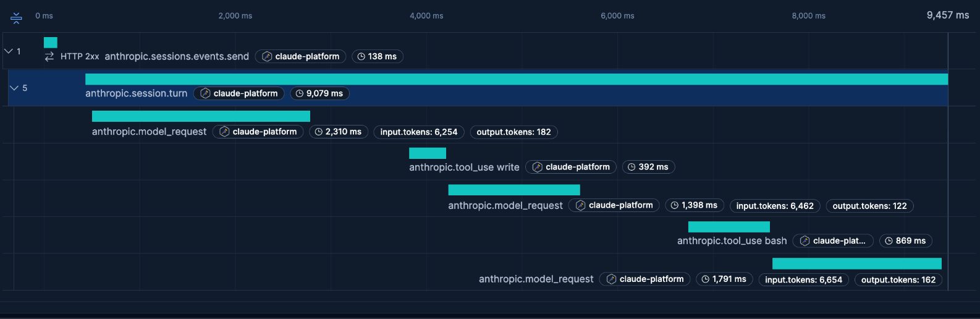Click the claude-platform badge on session.turn row
This screenshot has width=980, height=319.
tap(239, 93)
